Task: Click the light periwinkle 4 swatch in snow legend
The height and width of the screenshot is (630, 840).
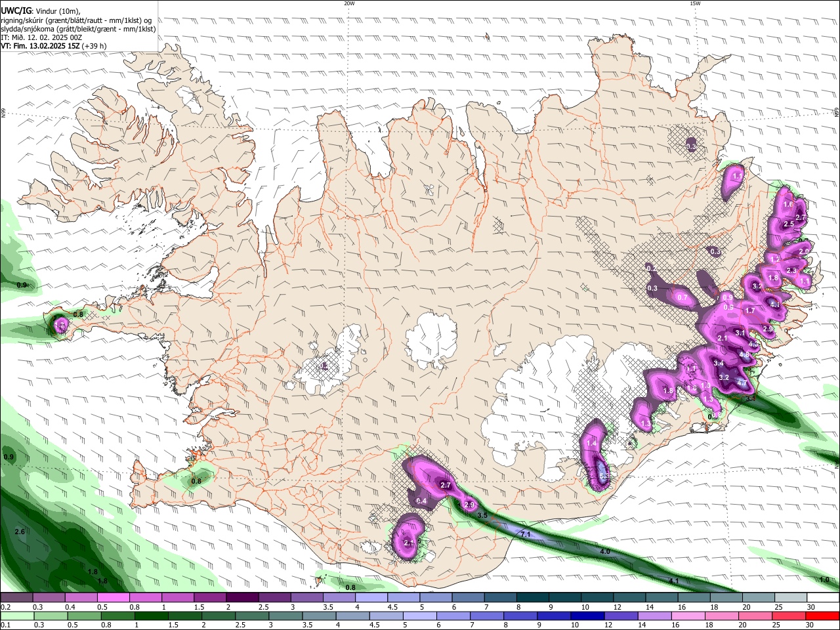Action: coord(371,597)
